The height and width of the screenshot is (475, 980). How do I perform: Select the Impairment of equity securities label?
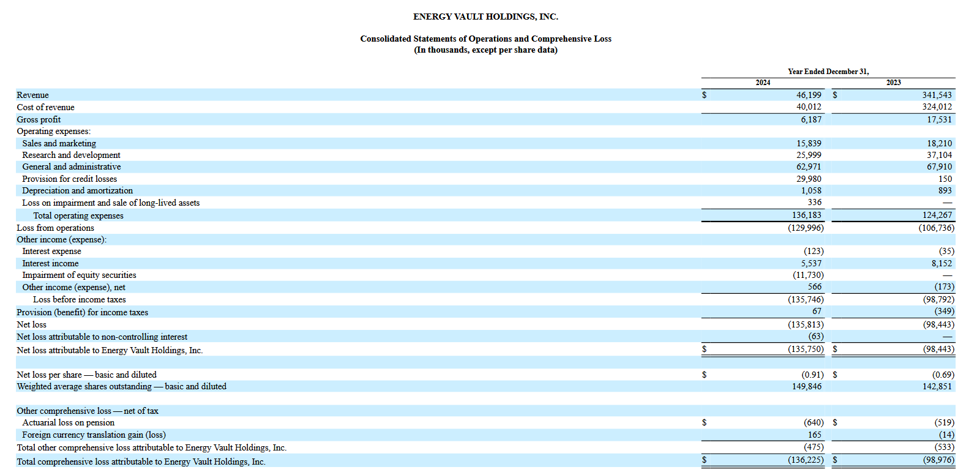(x=79, y=275)
